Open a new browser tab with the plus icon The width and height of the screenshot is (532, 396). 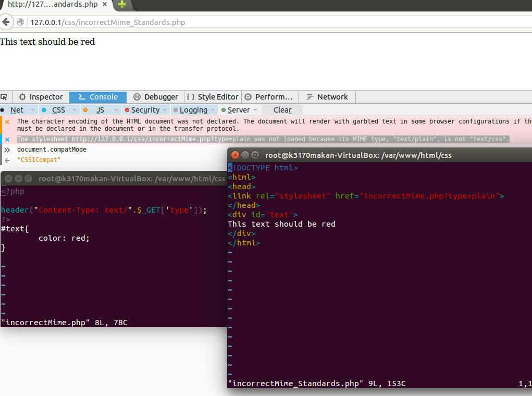click(121, 6)
